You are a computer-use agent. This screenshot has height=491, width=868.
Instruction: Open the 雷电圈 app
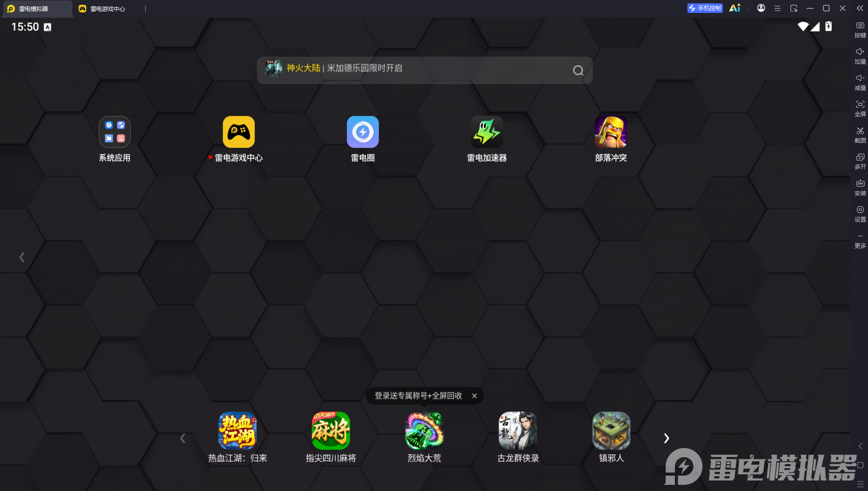(363, 132)
